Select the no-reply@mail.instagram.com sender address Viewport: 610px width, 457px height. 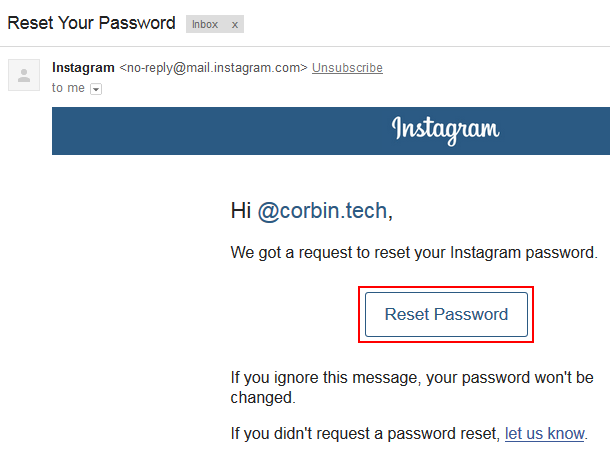pyautogui.click(x=213, y=68)
